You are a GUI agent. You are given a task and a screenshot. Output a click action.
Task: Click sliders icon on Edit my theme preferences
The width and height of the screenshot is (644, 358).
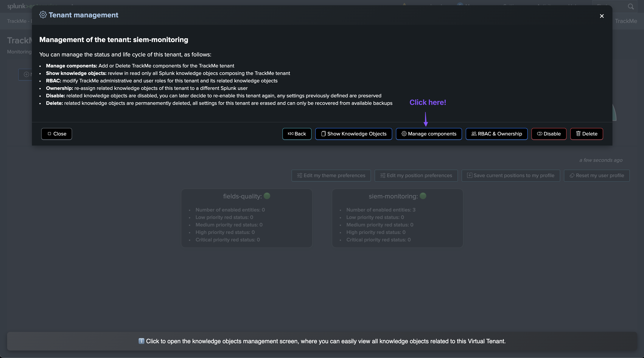pyautogui.click(x=299, y=175)
